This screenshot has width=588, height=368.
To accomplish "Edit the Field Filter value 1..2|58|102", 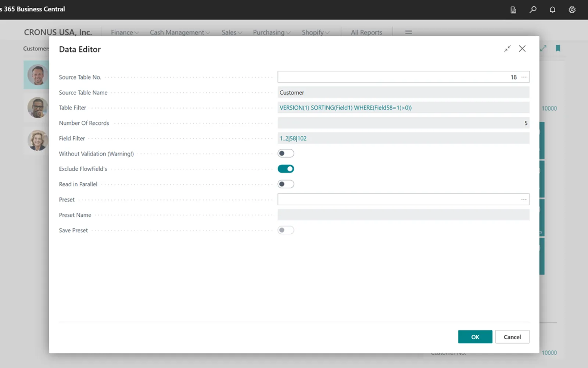I will point(403,138).
